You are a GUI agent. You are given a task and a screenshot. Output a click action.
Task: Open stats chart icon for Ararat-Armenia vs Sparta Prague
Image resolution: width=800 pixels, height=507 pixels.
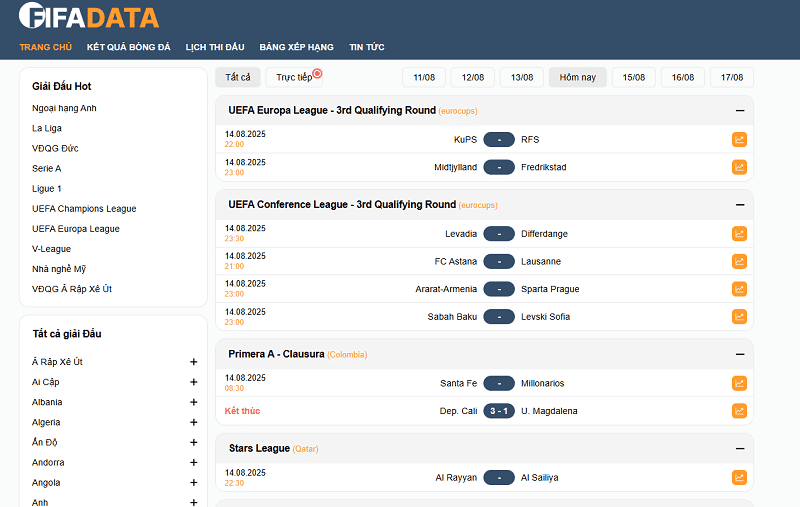739,289
